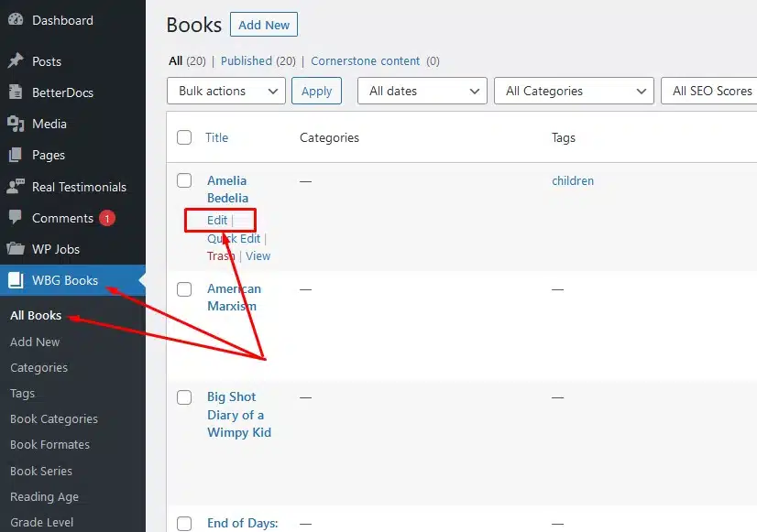This screenshot has height=532, width=757.
Task: Click the Media library icon
Action: tap(16, 124)
